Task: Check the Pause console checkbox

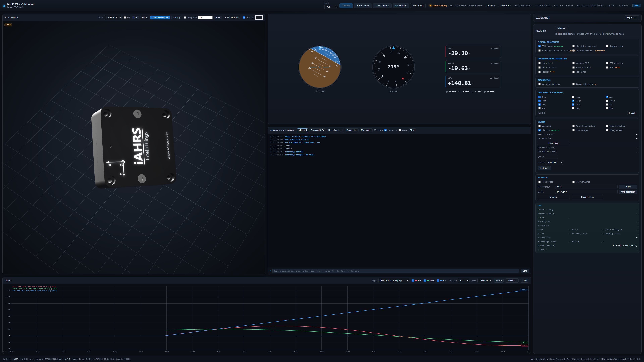Action: (x=400, y=130)
